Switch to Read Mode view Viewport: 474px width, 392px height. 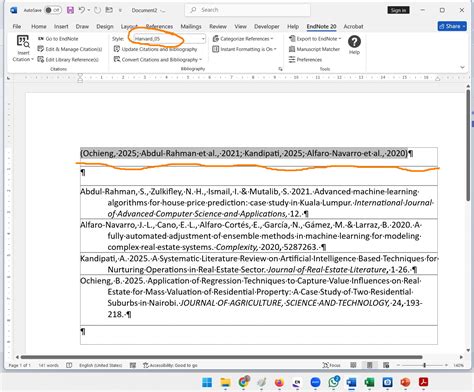click(x=353, y=365)
